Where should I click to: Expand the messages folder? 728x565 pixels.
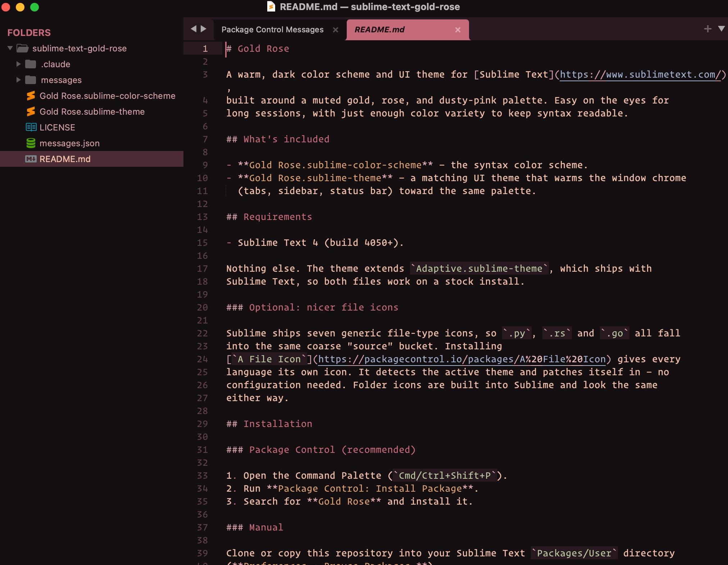(x=18, y=80)
